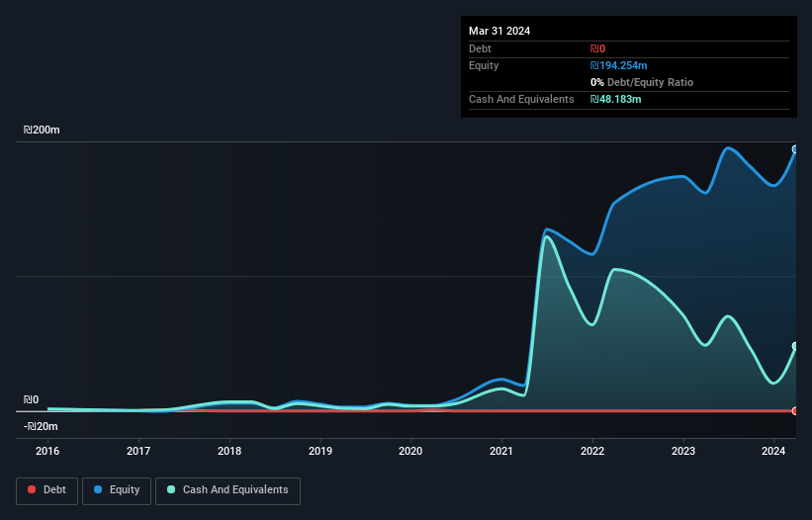
Task: Click the 2022 x-axis label
Action: point(592,451)
